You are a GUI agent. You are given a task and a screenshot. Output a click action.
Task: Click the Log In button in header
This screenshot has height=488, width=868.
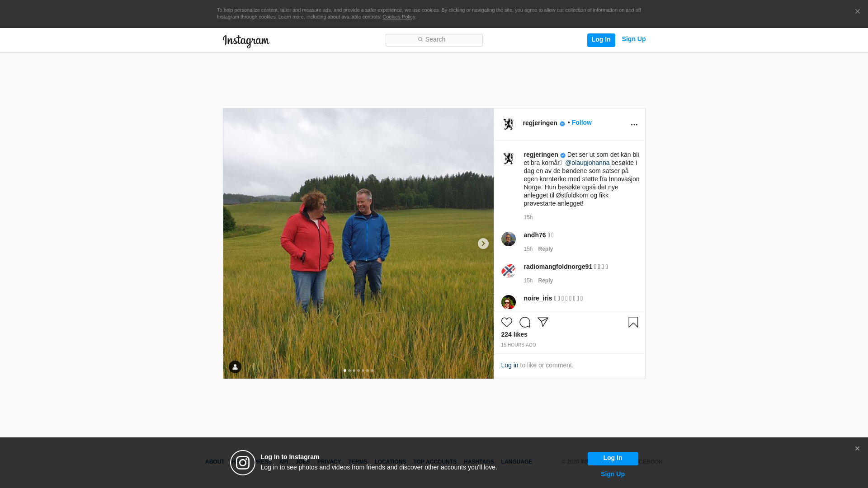pyautogui.click(x=601, y=40)
